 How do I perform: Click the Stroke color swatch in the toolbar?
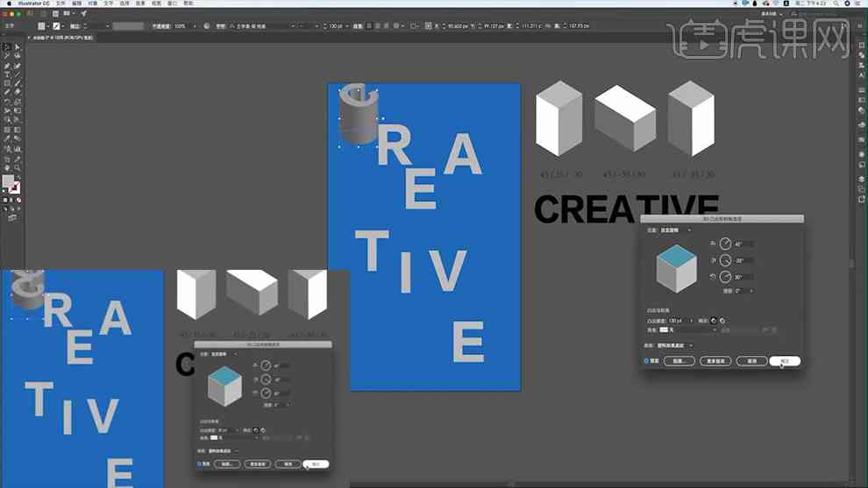click(14, 188)
